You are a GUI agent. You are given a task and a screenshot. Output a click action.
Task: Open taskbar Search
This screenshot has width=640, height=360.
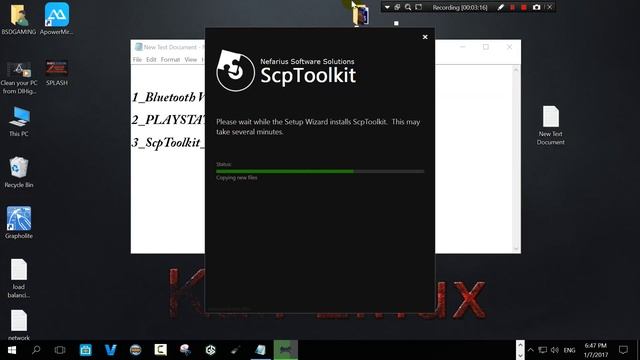click(36, 350)
